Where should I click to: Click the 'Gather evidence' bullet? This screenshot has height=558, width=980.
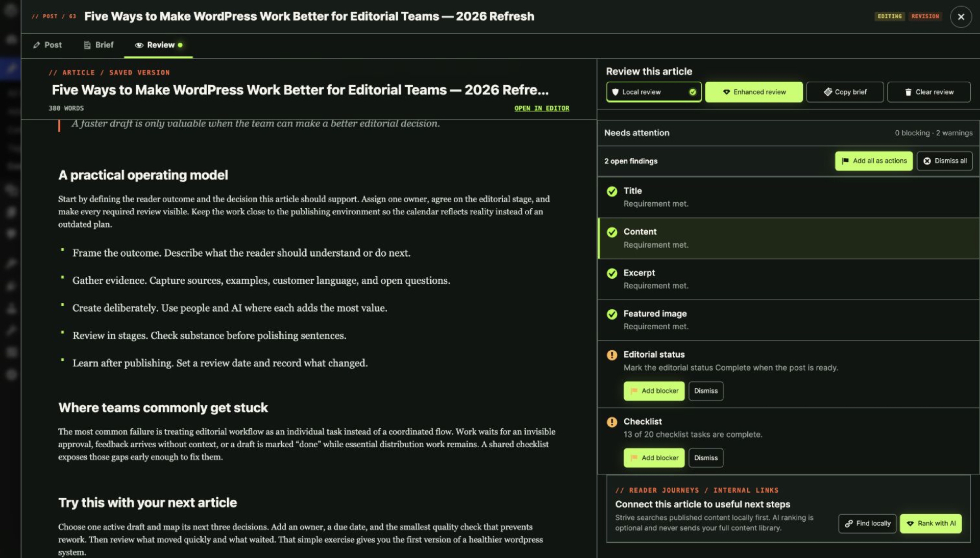pyautogui.click(x=261, y=281)
